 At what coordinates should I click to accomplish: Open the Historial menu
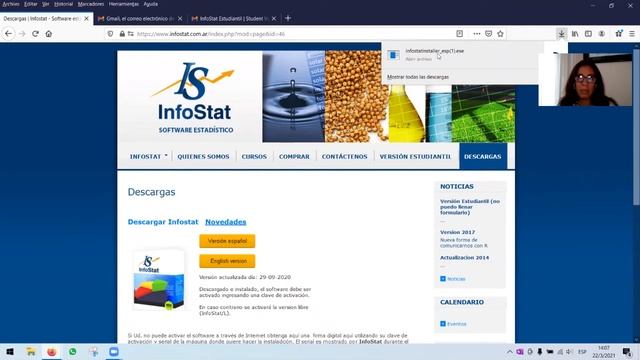[63, 4]
